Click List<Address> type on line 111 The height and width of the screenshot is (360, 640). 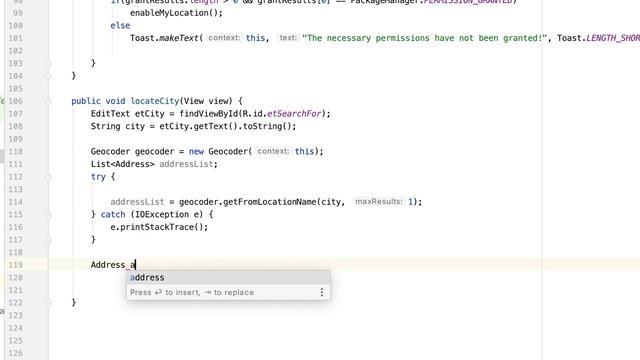122,164
